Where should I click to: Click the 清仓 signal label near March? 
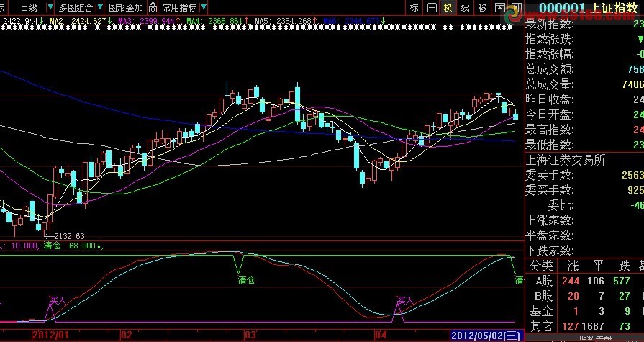click(x=246, y=280)
